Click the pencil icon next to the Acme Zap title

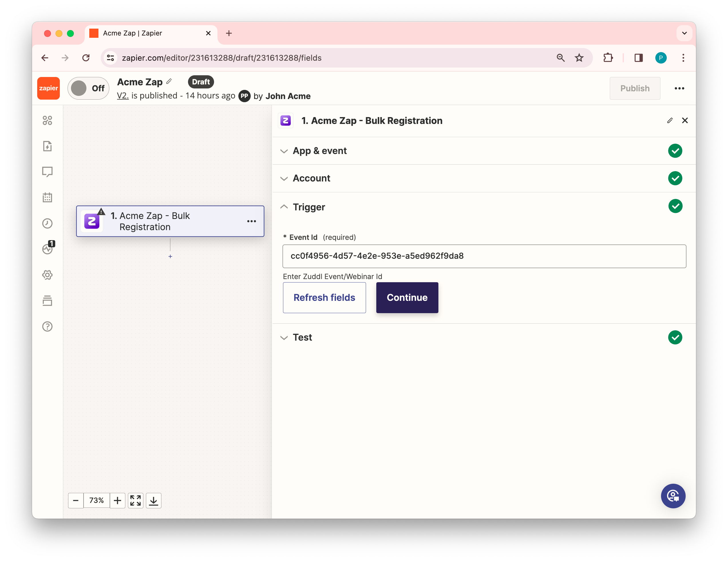click(x=169, y=81)
